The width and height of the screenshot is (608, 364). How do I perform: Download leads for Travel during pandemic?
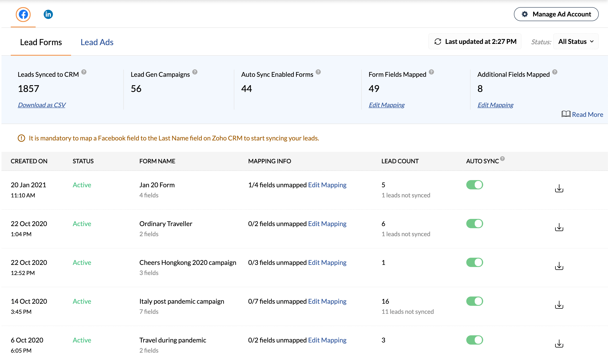point(559,343)
